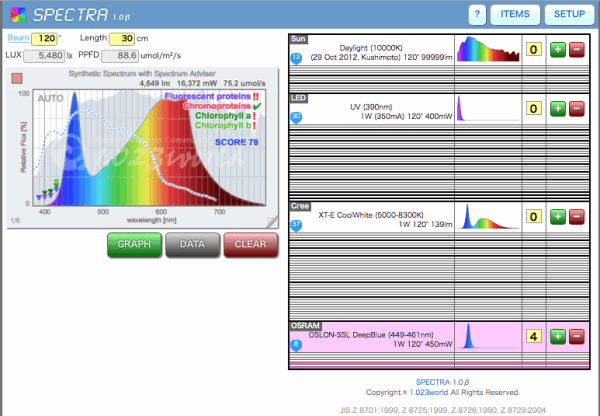Click the DATA button
The height and width of the screenshot is (416, 600).
(x=192, y=245)
